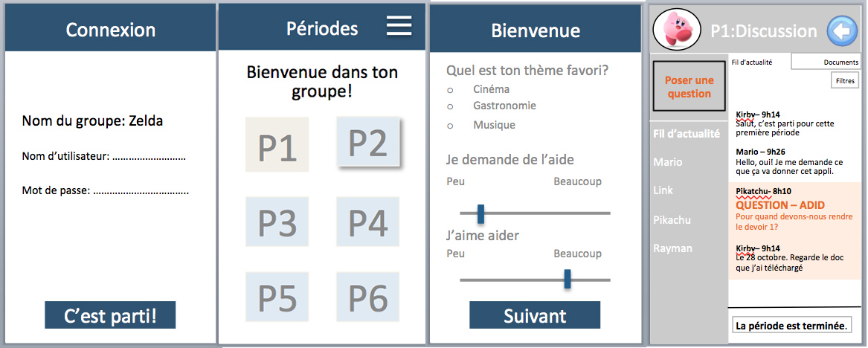Click the Poser une question button

(x=689, y=87)
